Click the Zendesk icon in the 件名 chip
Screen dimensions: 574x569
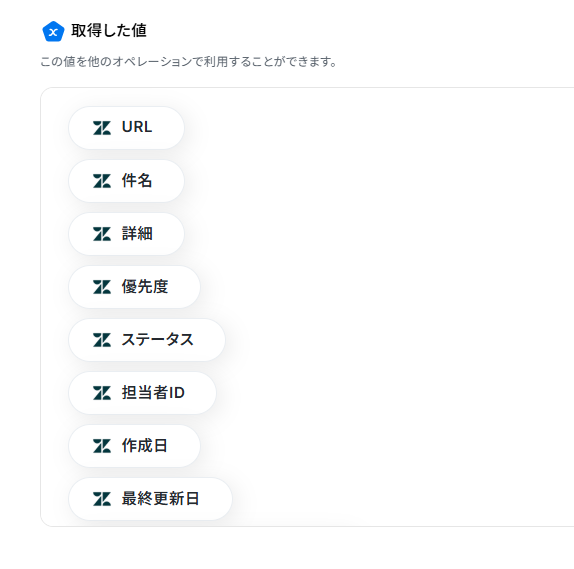click(102, 181)
